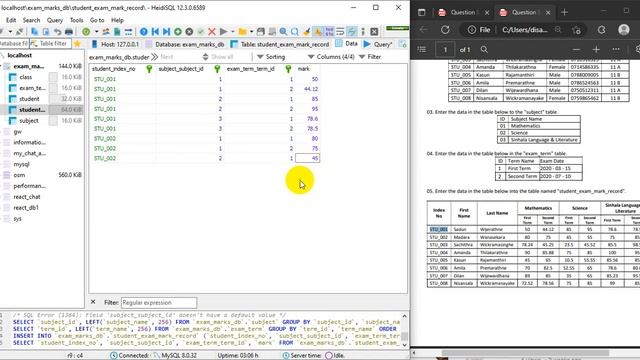Screen dimensions: 640x360
Task: Select the mysql database in tree
Action: (x=22, y=164)
